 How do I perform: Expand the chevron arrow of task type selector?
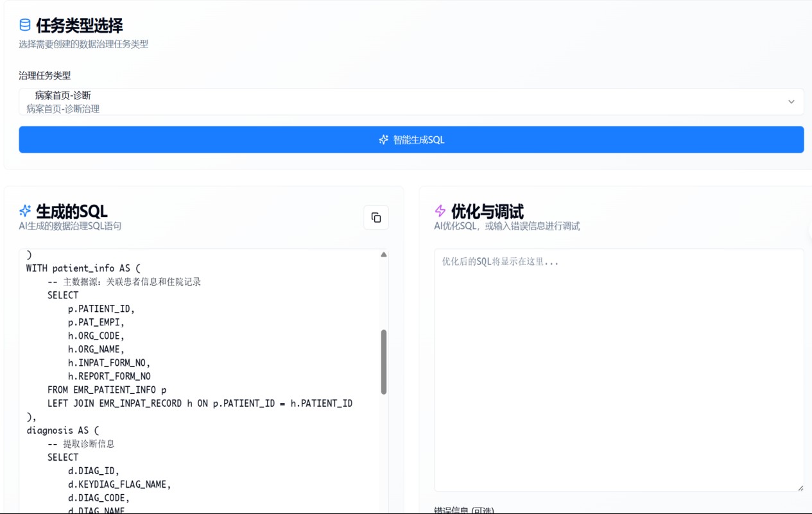click(791, 102)
